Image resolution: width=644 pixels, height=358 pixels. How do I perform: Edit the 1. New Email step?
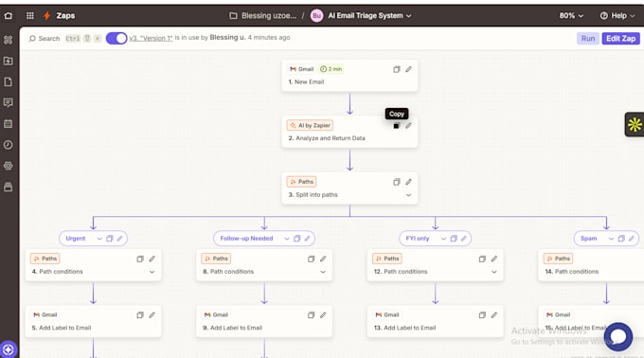coord(408,69)
